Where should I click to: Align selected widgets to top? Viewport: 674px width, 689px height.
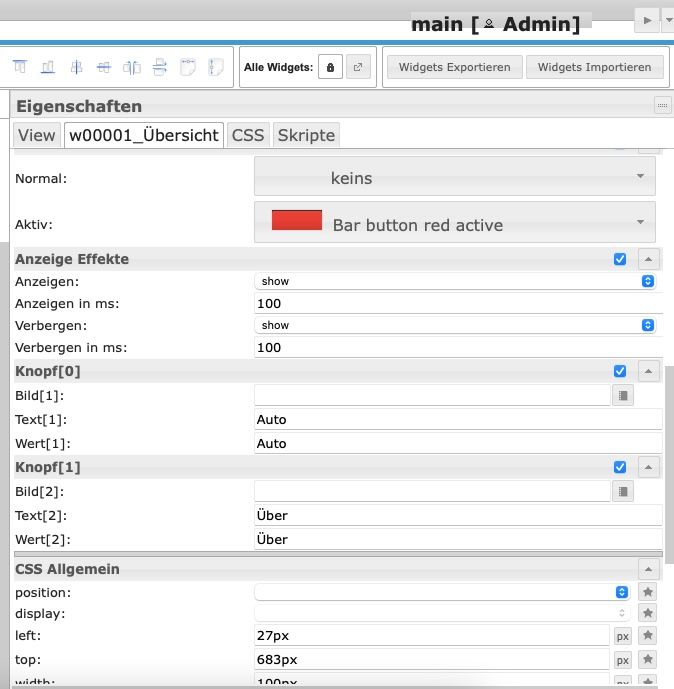[x=20, y=67]
